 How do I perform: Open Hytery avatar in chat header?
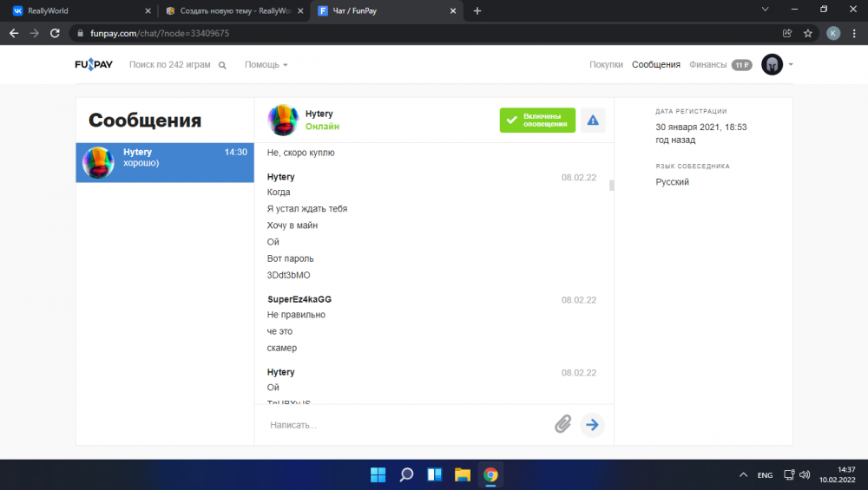click(283, 120)
